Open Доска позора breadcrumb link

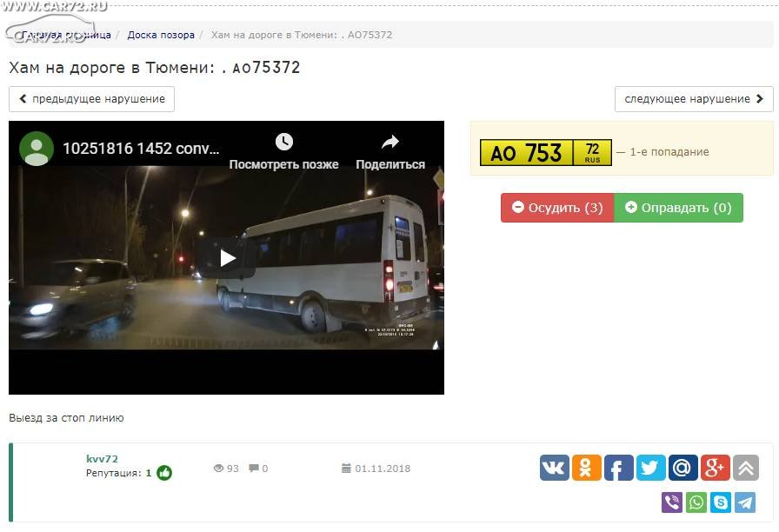point(161,35)
